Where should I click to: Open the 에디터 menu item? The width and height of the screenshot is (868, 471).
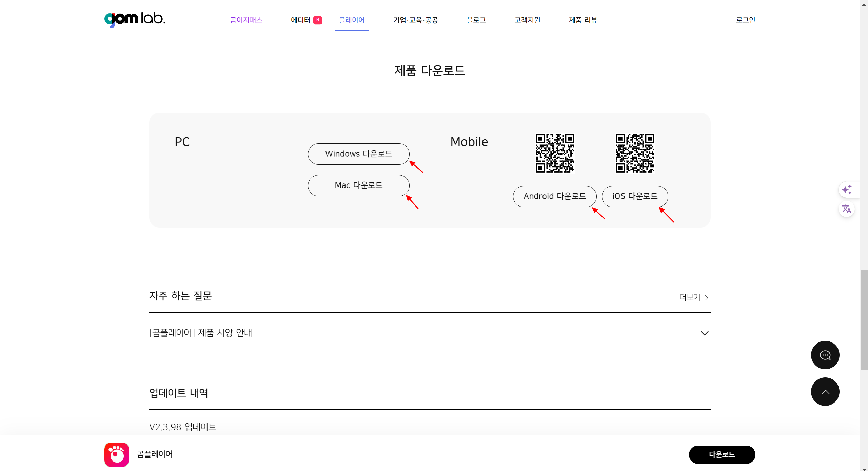(x=300, y=20)
